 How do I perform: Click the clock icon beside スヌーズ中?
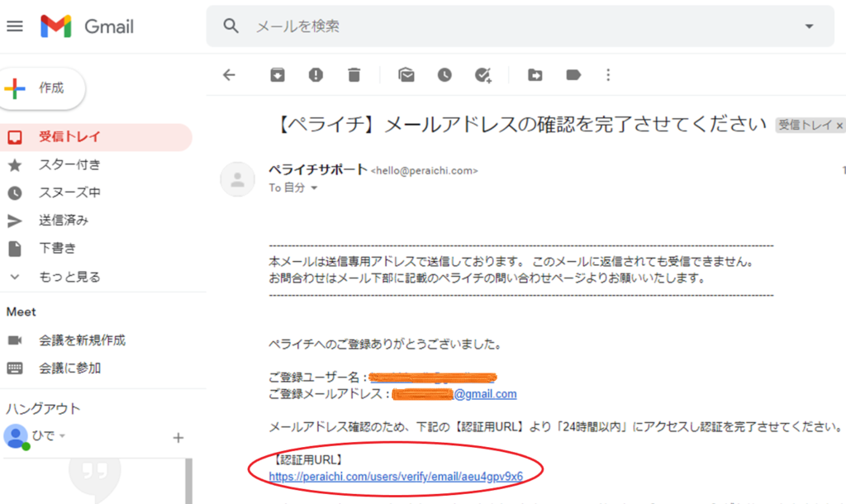(x=15, y=193)
